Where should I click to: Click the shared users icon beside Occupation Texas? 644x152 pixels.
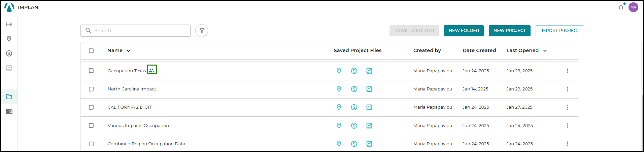pos(152,70)
